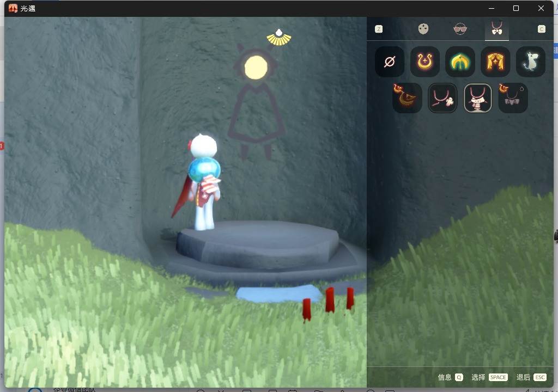Image resolution: width=558 pixels, height=392 pixels.
Task: Maximize the 光遇 game window
Action: [515, 8]
